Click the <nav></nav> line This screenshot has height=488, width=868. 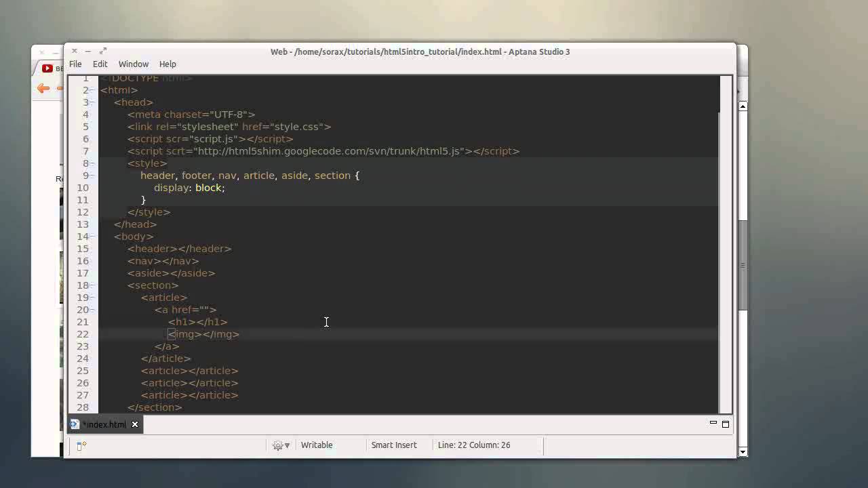pyautogui.click(x=163, y=261)
